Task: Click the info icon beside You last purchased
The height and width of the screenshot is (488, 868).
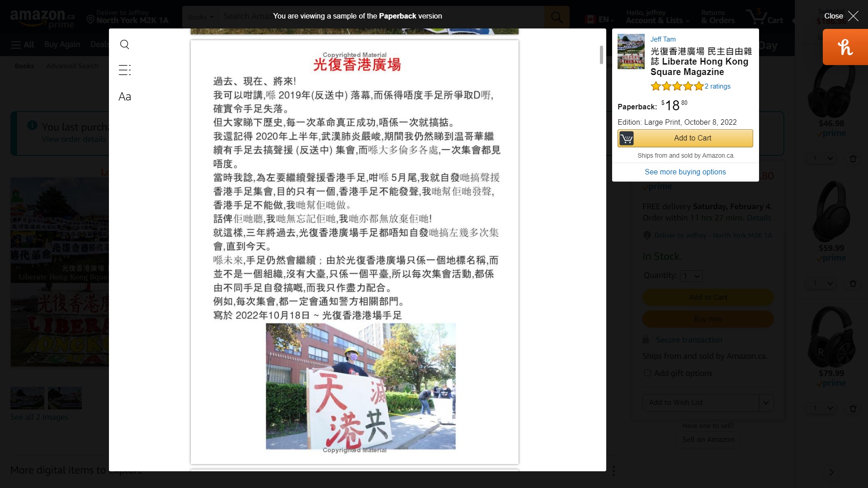Action: pos(32,125)
